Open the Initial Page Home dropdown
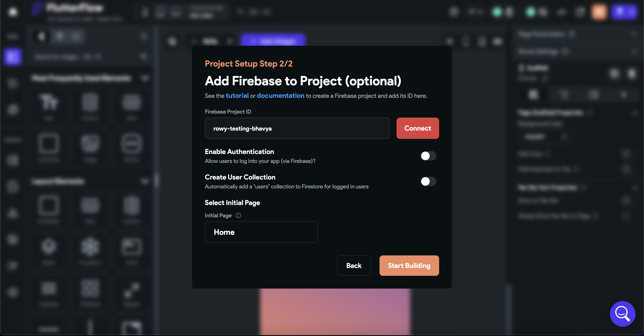The height and width of the screenshot is (336, 644). (261, 232)
